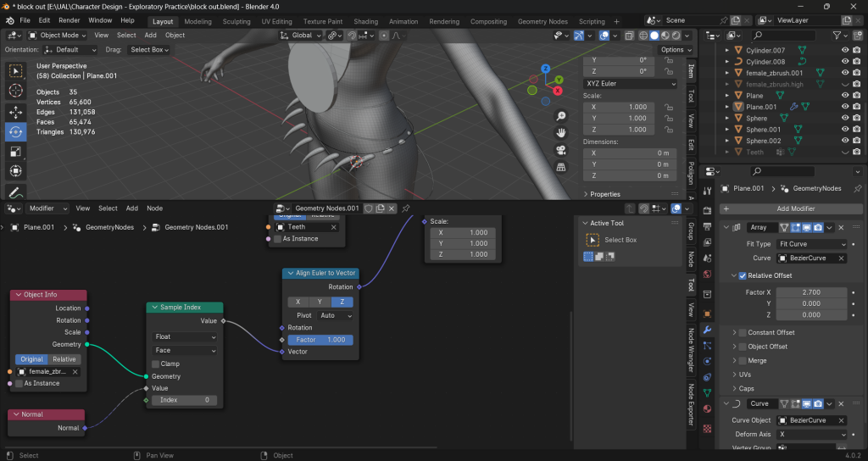Disable rendering of Plane.001 in outliner
The height and width of the screenshot is (461, 868).
tap(856, 107)
